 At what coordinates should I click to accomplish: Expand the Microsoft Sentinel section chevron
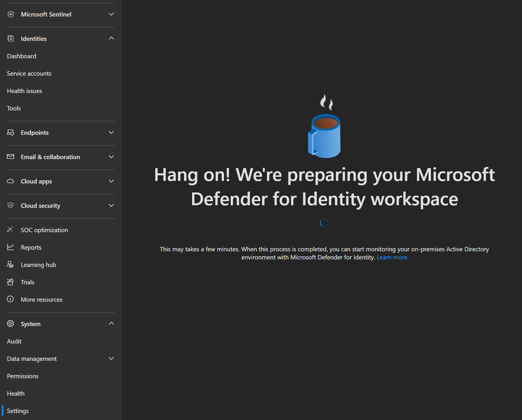[111, 14]
